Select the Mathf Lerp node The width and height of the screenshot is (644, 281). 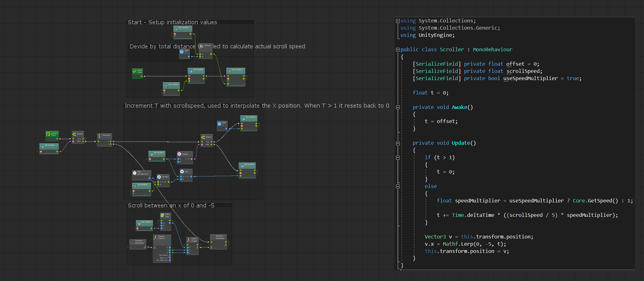point(165,222)
